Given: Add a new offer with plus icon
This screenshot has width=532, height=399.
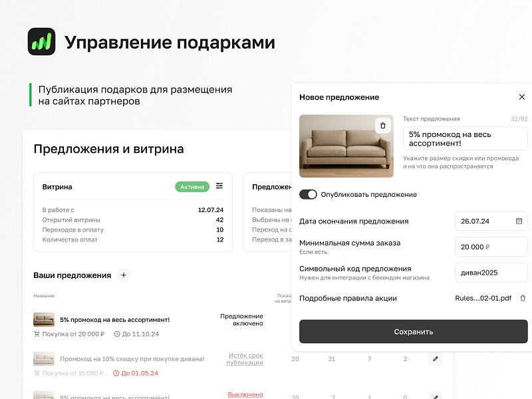Looking at the screenshot, I should pyautogui.click(x=124, y=275).
